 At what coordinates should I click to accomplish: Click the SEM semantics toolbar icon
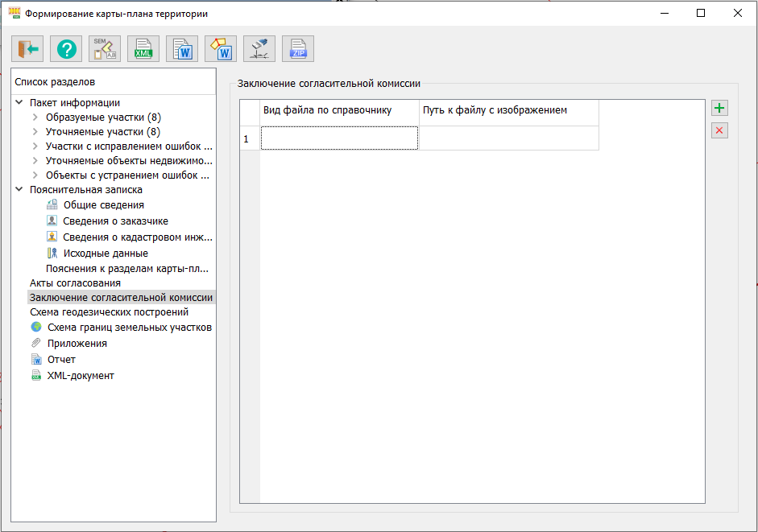(105, 49)
